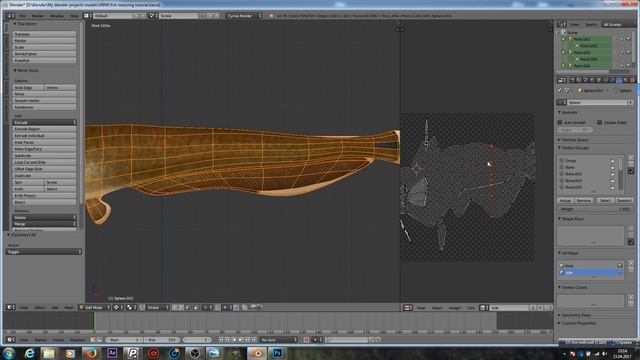Click the Windows Start orb
Image resolution: width=640 pixels, height=360 pixels.
9,353
